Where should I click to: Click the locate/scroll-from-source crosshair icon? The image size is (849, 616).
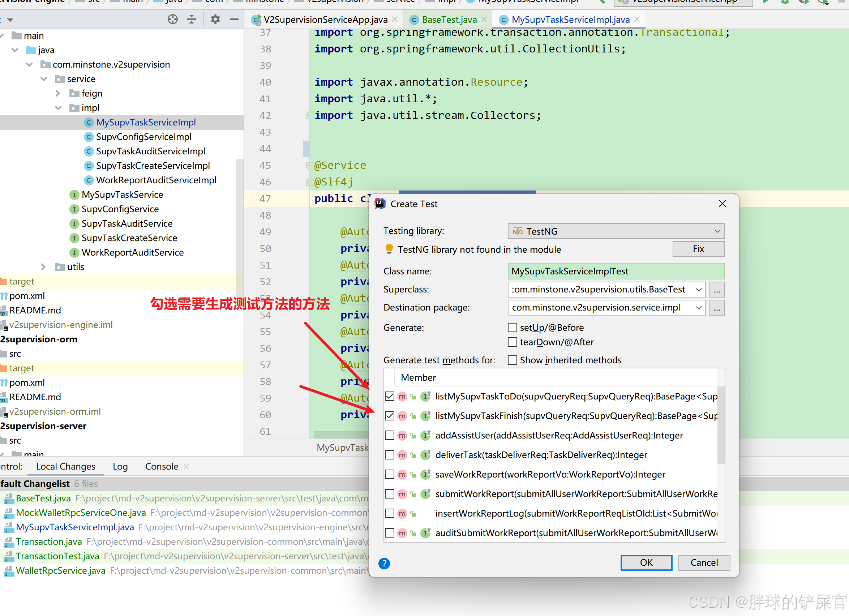coord(172,19)
